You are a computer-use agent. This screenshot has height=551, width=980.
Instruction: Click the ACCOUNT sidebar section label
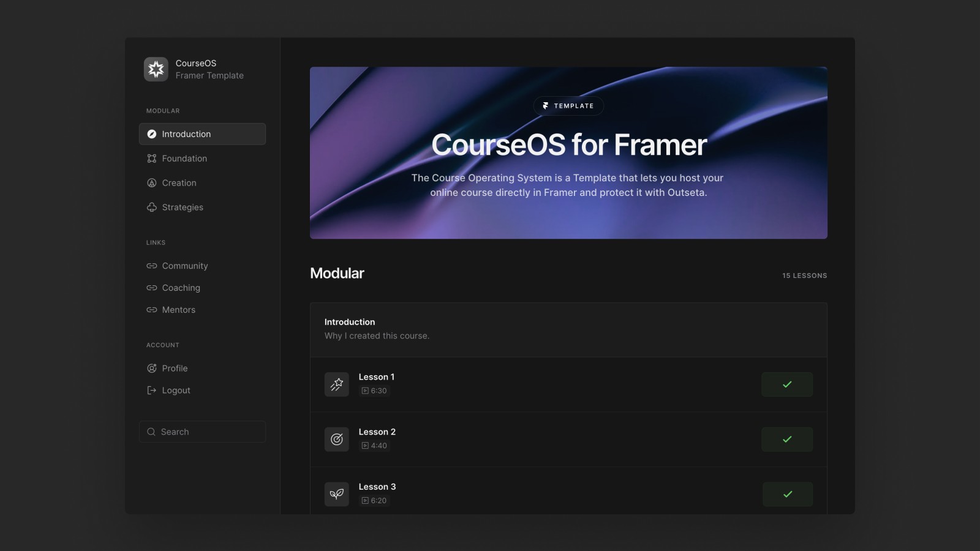(163, 345)
